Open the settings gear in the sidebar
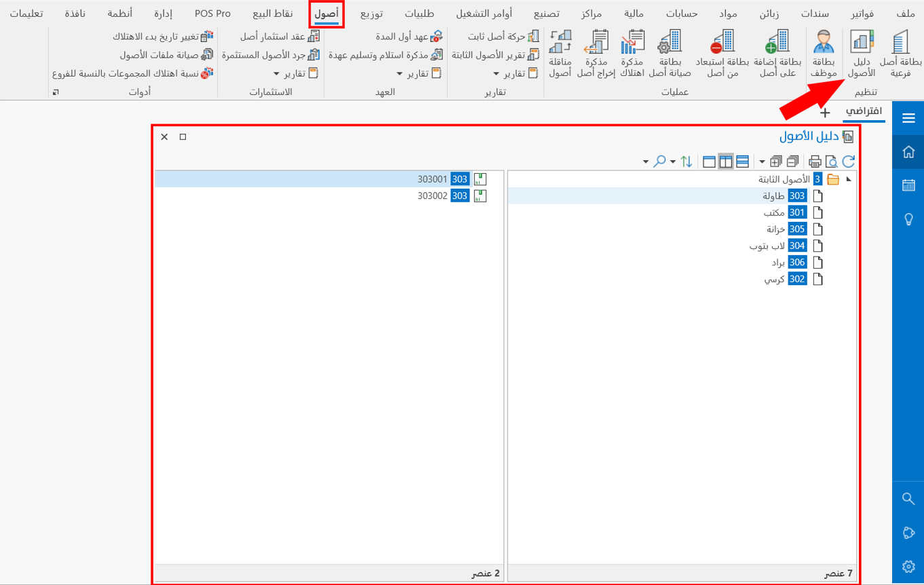Image resolution: width=924 pixels, height=585 pixels. click(x=908, y=566)
